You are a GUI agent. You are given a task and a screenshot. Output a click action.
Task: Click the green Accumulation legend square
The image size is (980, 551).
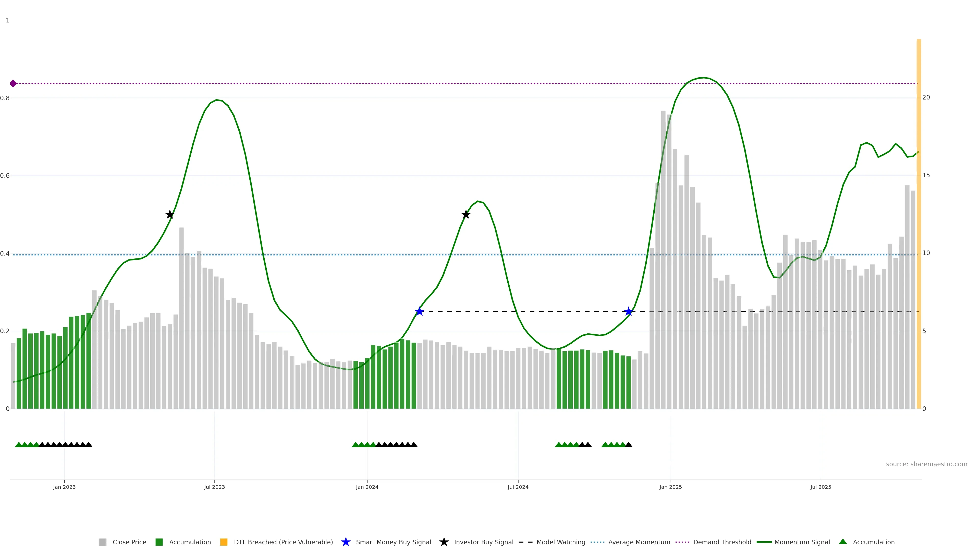tap(159, 542)
